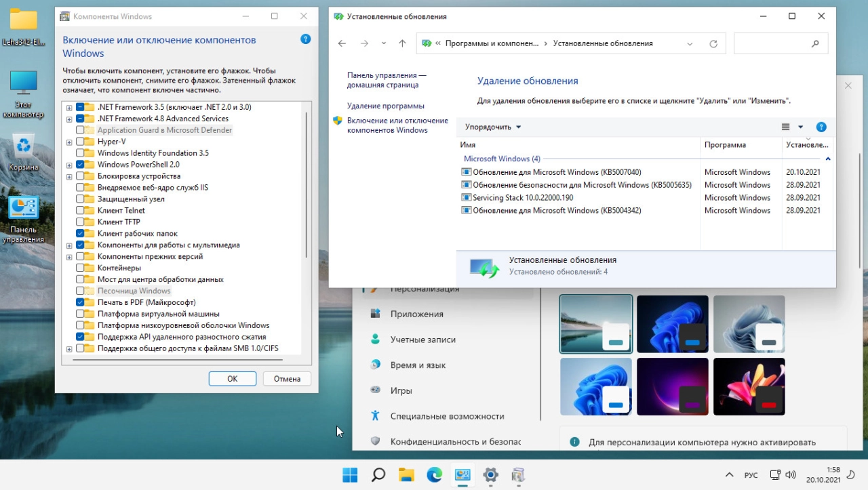Click the help icon in Windows Features dialog

coord(305,40)
